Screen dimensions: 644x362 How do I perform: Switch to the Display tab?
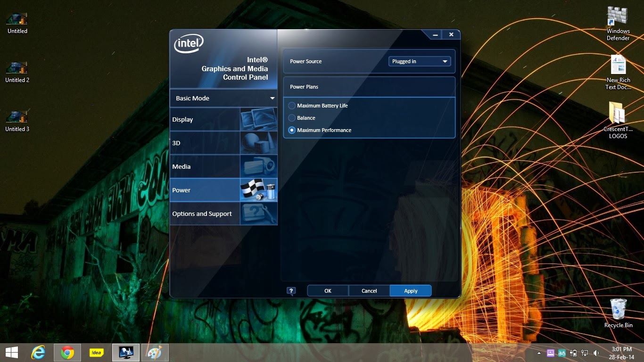click(223, 119)
